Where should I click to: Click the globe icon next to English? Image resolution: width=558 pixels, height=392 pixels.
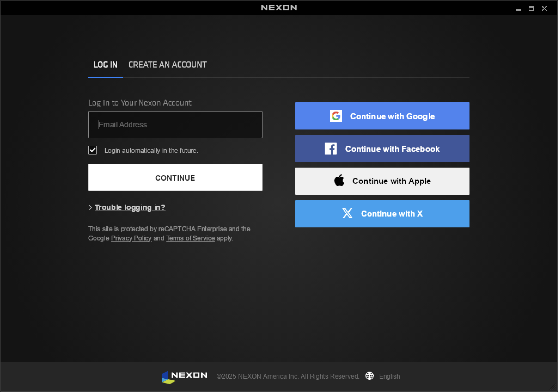click(369, 376)
